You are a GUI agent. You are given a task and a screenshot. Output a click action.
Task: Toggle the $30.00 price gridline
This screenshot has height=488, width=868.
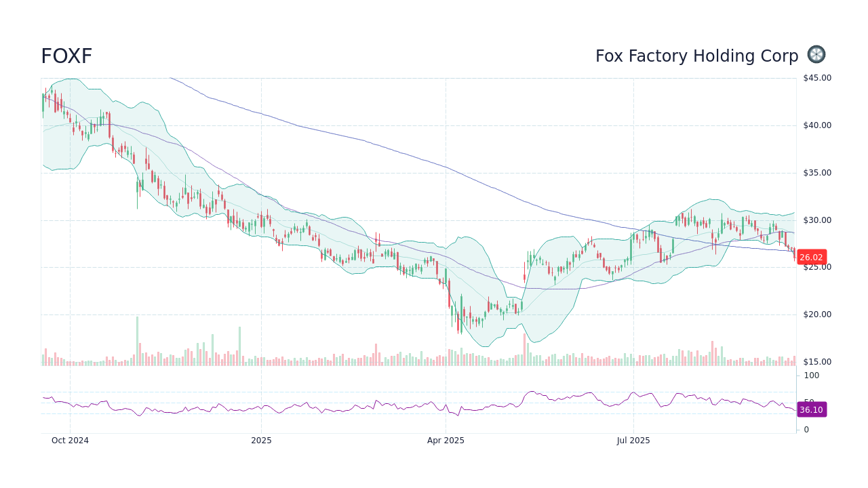click(407, 220)
